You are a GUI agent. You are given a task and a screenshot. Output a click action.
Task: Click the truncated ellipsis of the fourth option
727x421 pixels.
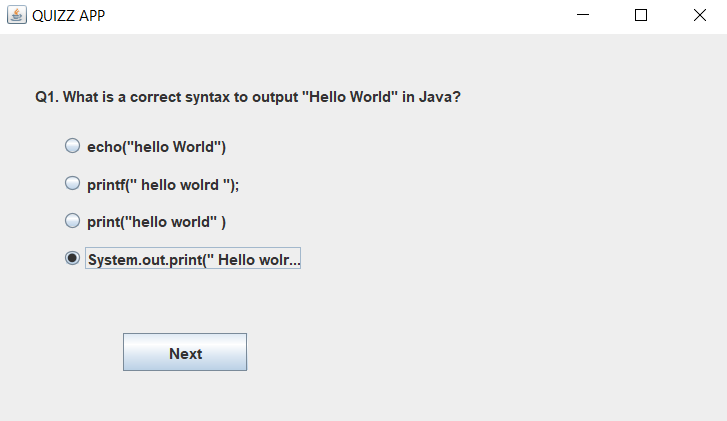(x=295, y=262)
